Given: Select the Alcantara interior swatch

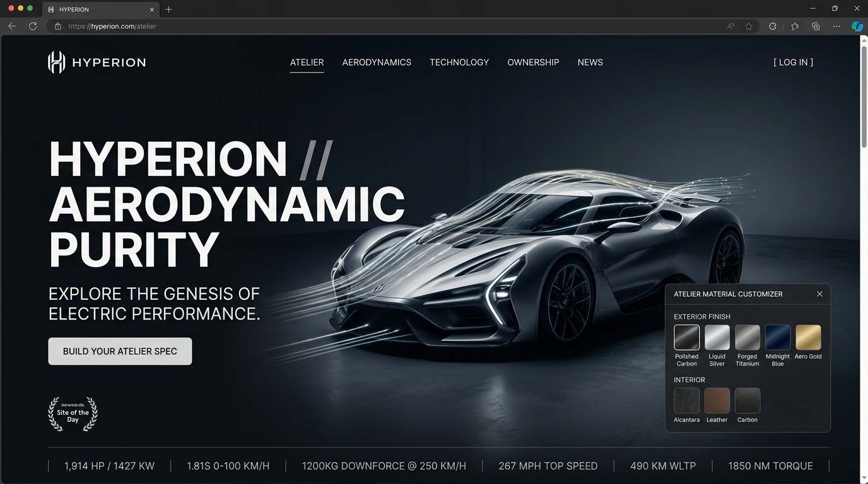Looking at the screenshot, I should pos(687,401).
